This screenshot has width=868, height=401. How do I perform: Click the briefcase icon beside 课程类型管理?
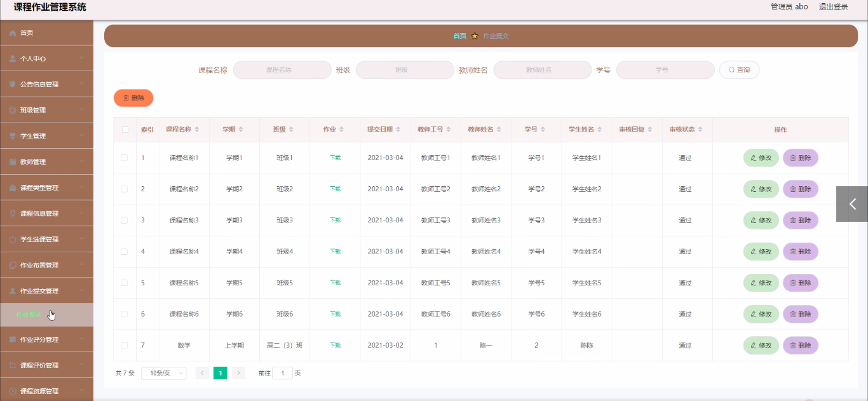click(13, 188)
